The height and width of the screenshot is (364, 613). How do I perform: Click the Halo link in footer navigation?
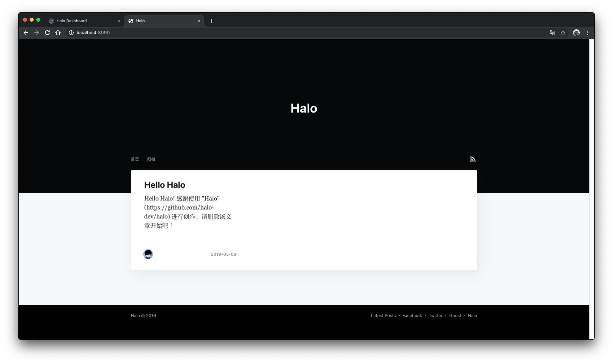point(472,316)
